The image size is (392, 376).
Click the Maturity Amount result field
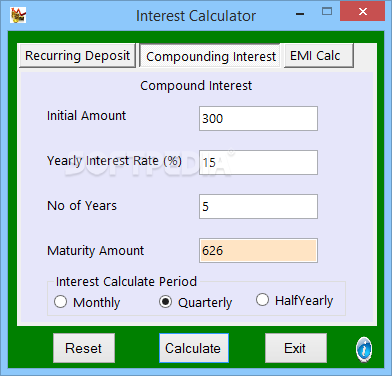click(x=258, y=250)
